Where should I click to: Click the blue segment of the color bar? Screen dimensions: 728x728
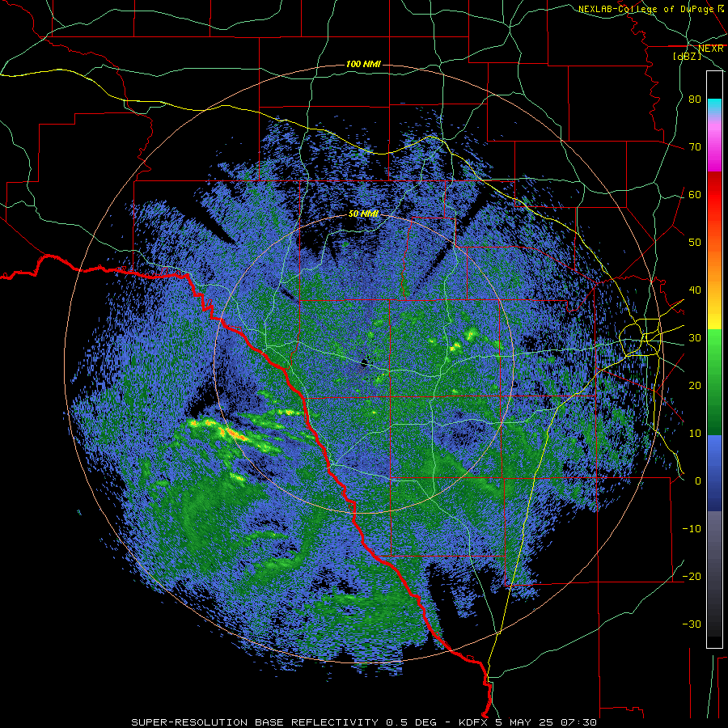(x=714, y=472)
